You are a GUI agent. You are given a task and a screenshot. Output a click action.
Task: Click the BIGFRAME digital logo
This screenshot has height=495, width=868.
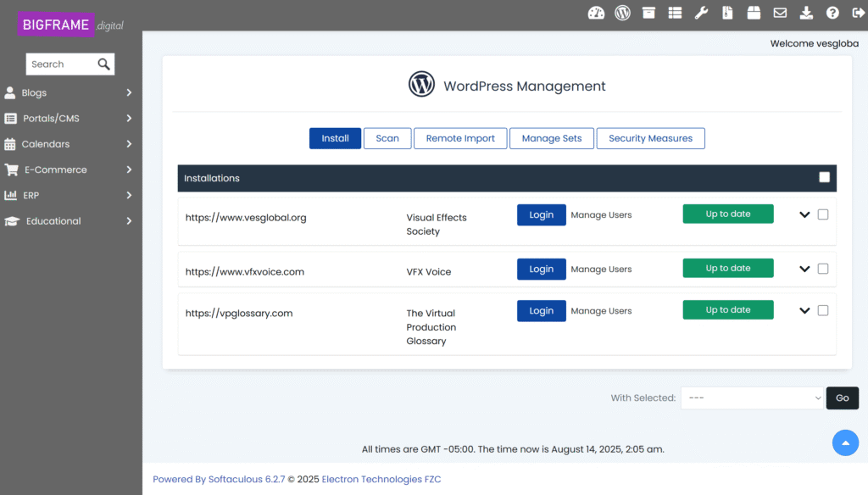tap(70, 25)
